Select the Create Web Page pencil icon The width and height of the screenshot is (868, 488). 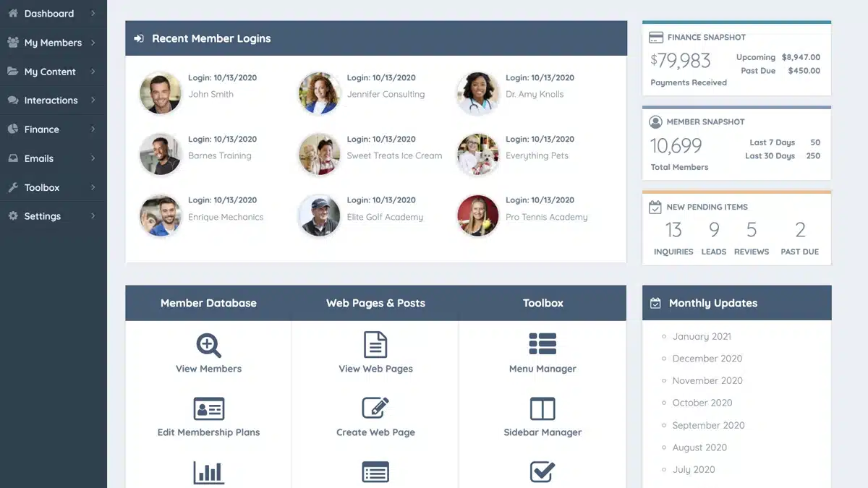[x=375, y=408]
